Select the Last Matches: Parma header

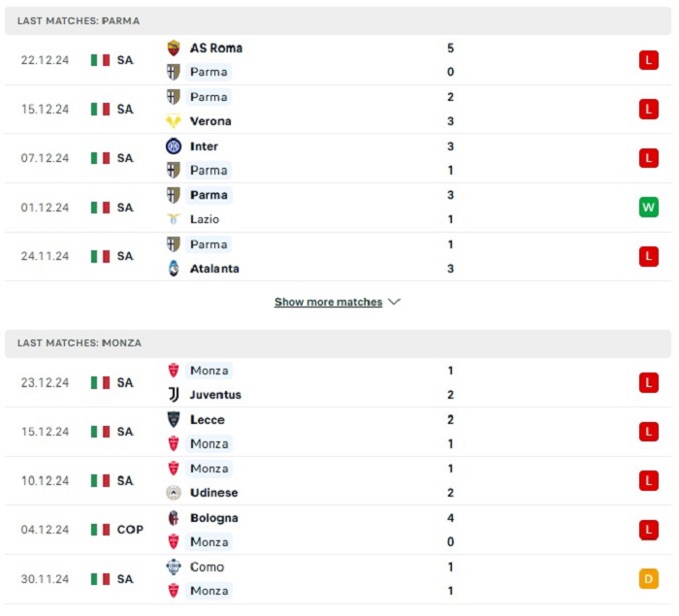pyautogui.click(x=338, y=20)
